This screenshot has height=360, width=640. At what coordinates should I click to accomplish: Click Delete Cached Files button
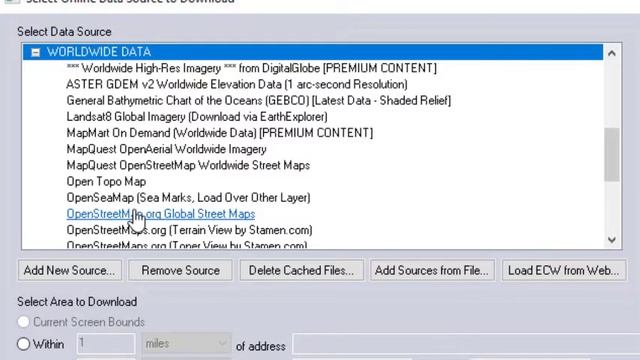[x=302, y=270]
